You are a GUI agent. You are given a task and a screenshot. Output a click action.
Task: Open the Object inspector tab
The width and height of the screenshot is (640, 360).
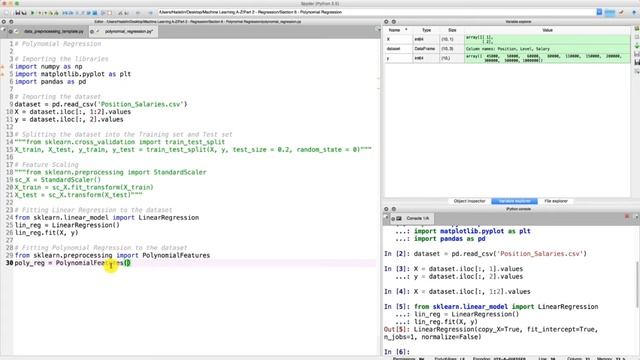469,201
